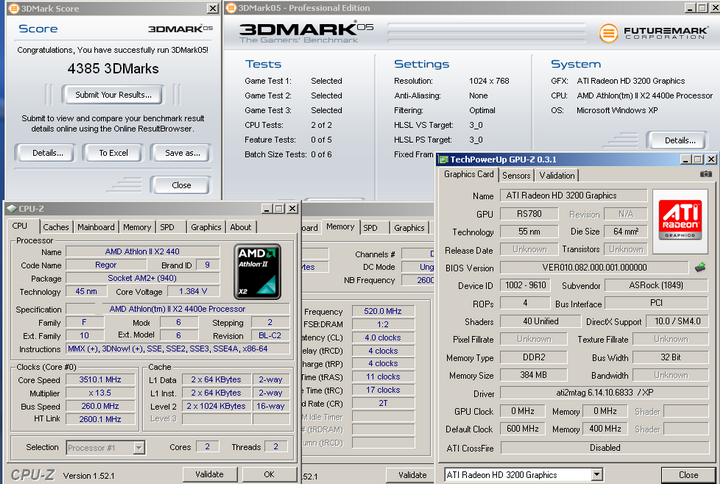Minimize the CPU-Z window
This screenshot has height=484, width=720.
(x=267, y=208)
